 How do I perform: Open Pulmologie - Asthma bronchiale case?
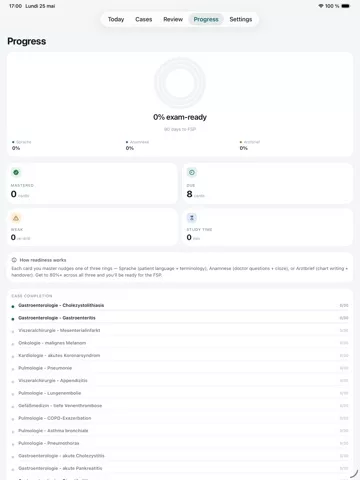pyautogui.click(x=180, y=431)
